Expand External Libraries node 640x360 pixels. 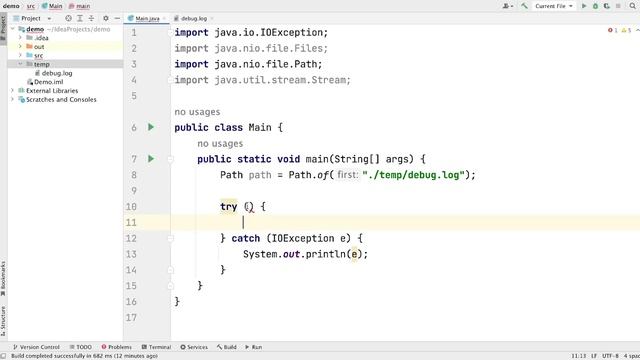pos(13,91)
